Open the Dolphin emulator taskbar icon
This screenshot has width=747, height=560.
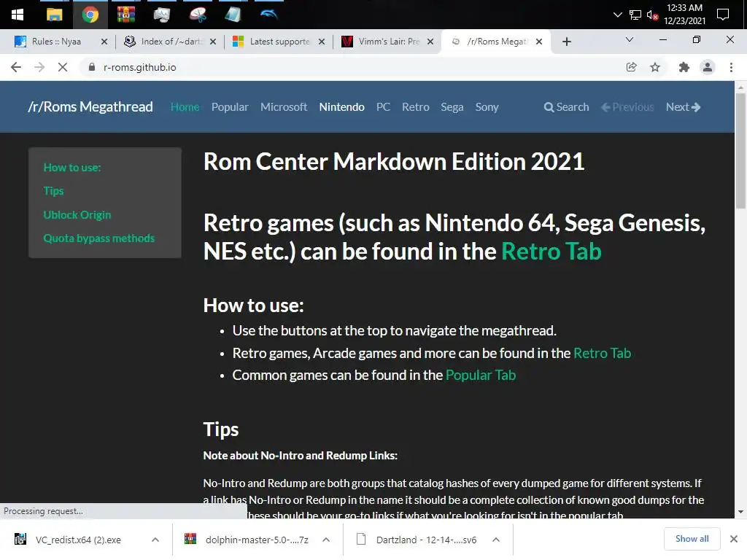(x=268, y=15)
